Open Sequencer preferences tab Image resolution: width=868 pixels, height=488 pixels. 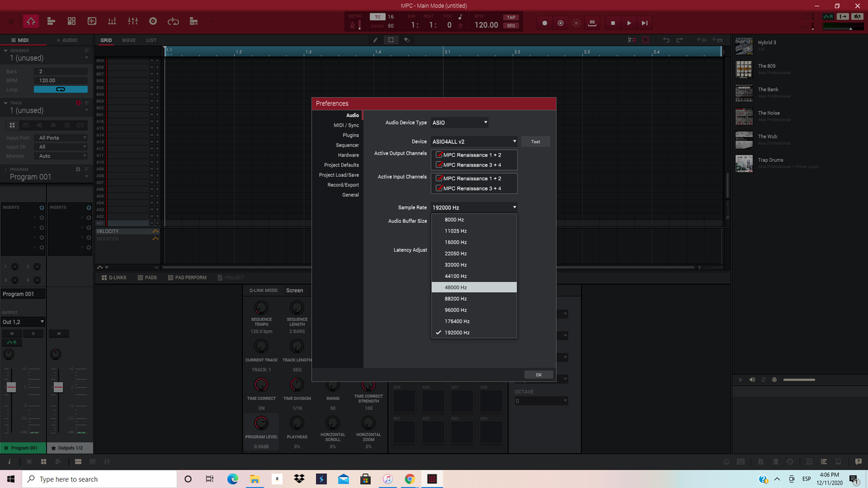(x=347, y=145)
